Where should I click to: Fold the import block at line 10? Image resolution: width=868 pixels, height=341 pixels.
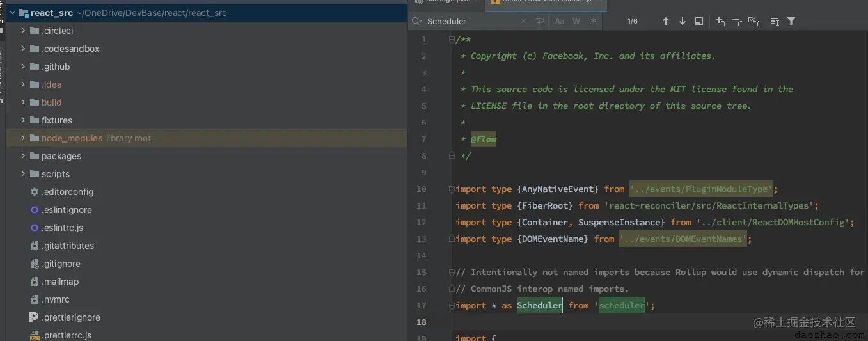(x=452, y=189)
